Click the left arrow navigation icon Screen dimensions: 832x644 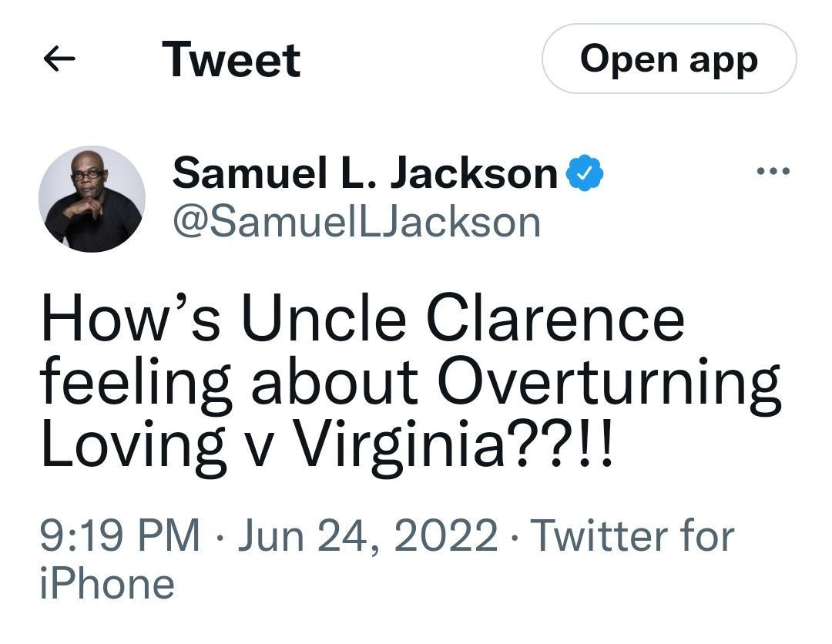click(58, 58)
